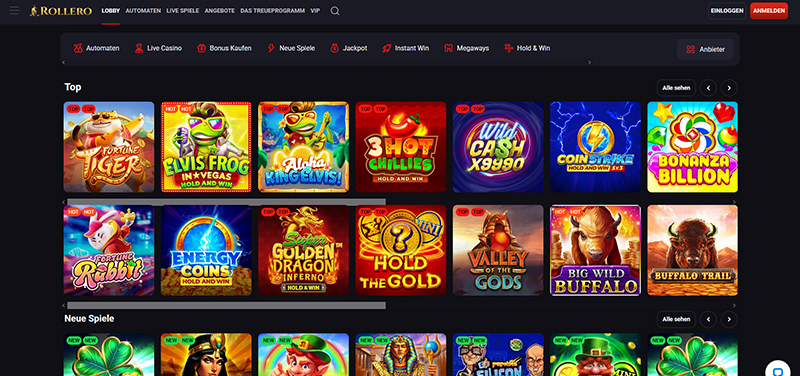Show previous games in Neue Spiele section

point(708,320)
